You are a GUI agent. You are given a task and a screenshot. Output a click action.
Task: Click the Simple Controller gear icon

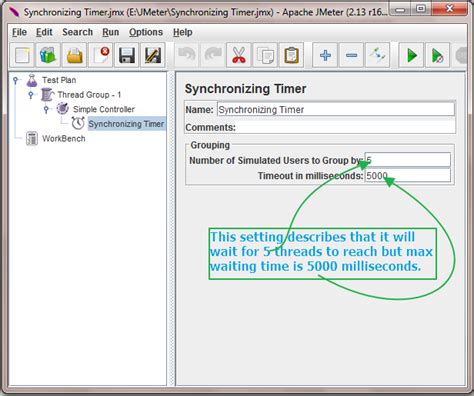click(62, 109)
